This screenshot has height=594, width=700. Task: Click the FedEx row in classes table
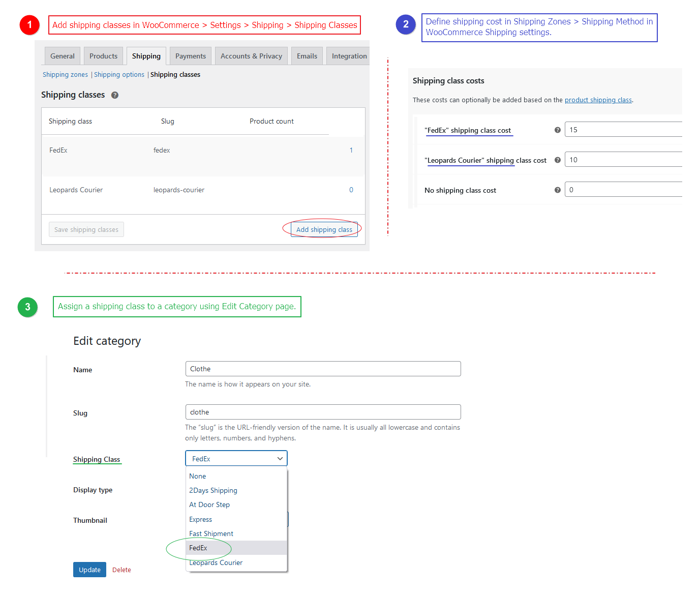[203, 156]
